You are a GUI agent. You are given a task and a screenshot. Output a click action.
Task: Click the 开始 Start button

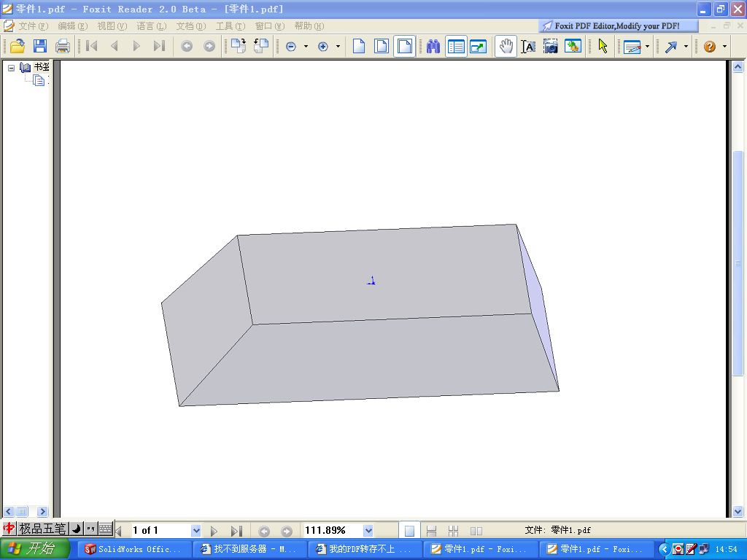coord(34,549)
